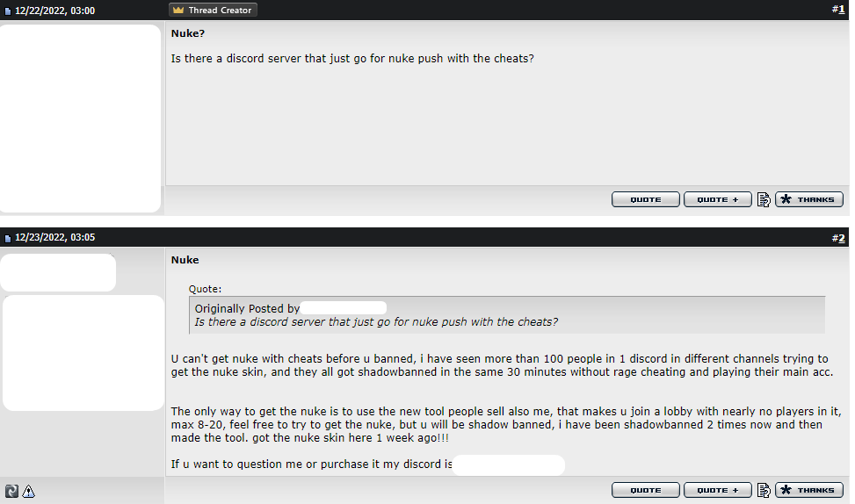
Task: Thank the author of post #2
Action: pyautogui.click(x=809, y=490)
